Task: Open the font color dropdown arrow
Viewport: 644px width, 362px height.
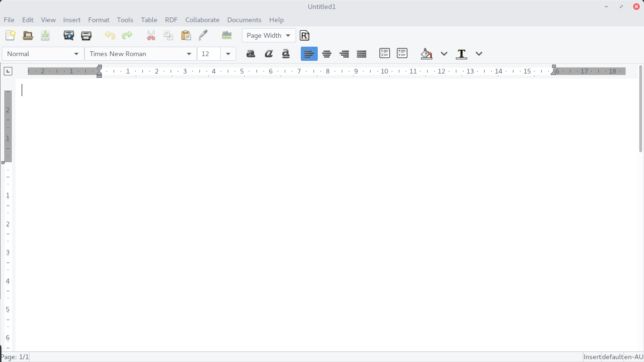Action: pyautogui.click(x=479, y=54)
